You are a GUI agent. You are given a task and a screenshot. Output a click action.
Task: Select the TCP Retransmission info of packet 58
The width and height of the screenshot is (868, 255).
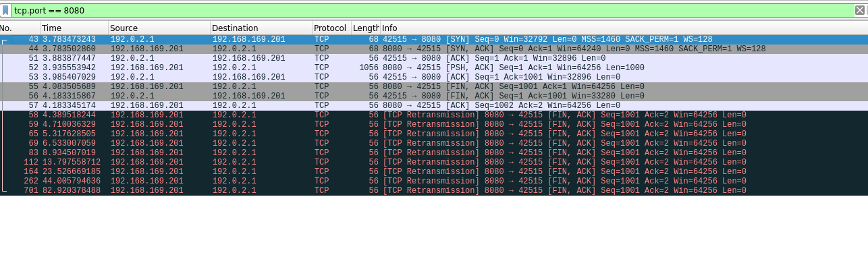(564, 115)
